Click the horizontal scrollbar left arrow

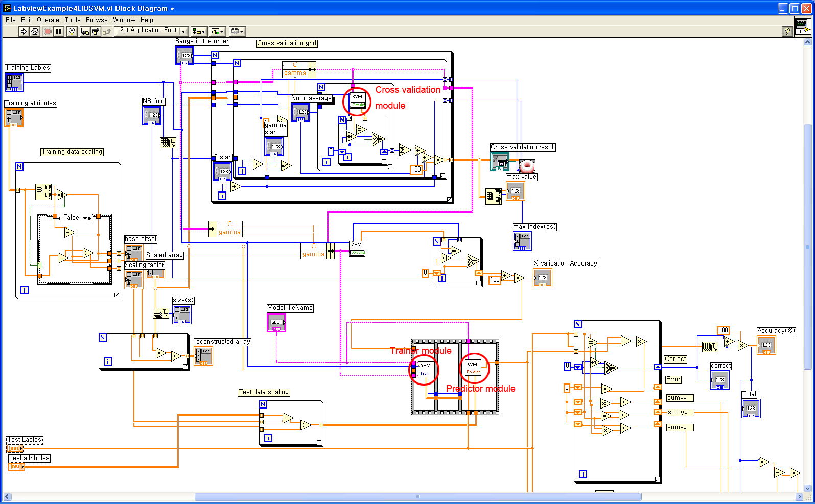[x=7, y=497]
